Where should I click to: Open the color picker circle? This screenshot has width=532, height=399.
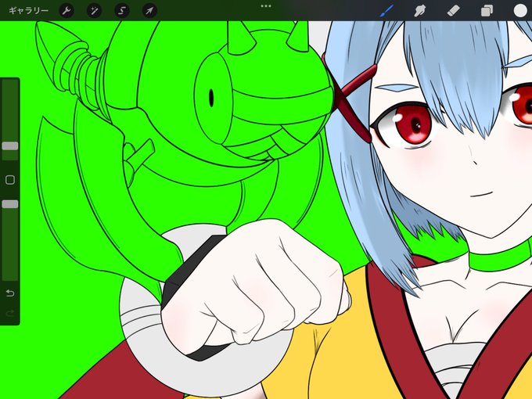[520, 10]
